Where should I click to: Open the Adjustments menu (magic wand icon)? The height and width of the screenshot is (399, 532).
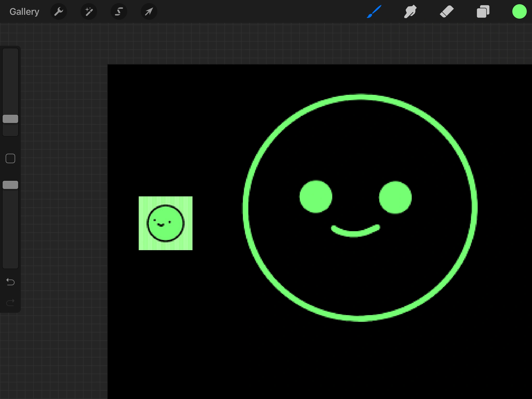89,11
